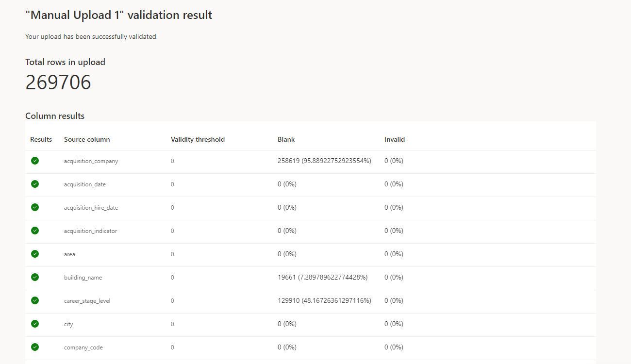Click the success icon beside acquisition_hire_date
This screenshot has height=364, width=631.
click(35, 207)
